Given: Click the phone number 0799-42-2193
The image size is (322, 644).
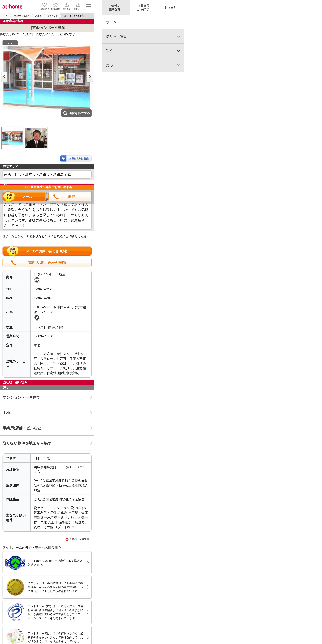Looking at the screenshot, I should coord(43,289).
